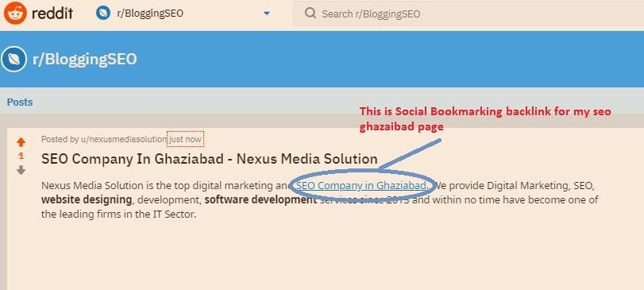The image size is (644, 290).
Task: Click the large community avatar in the banner
Action: point(13,59)
